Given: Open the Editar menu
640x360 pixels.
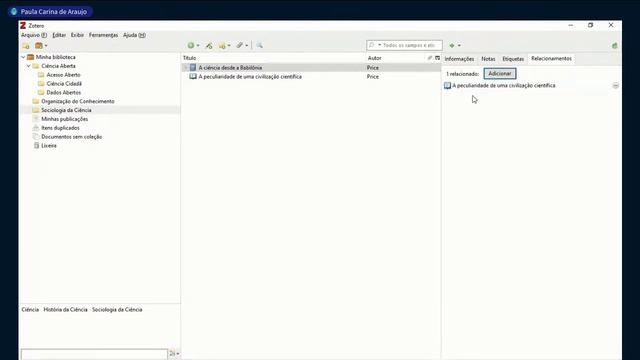Looking at the screenshot, I should point(59,35).
